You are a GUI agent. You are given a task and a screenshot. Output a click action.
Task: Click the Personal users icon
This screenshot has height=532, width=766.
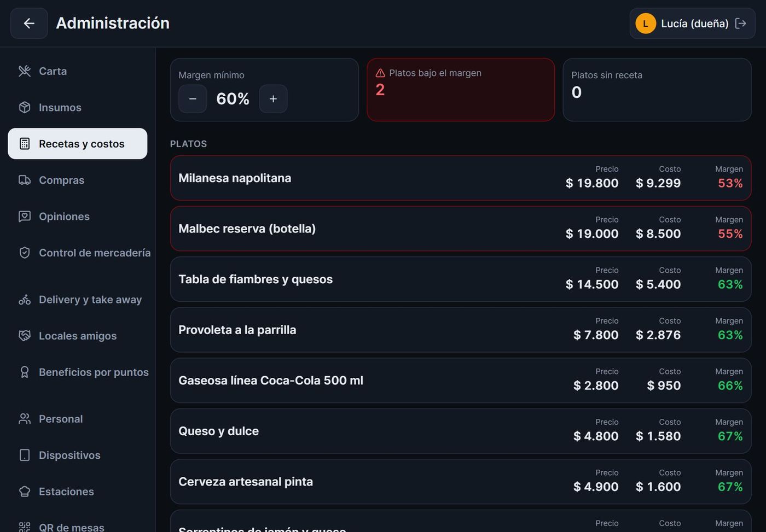click(x=25, y=419)
